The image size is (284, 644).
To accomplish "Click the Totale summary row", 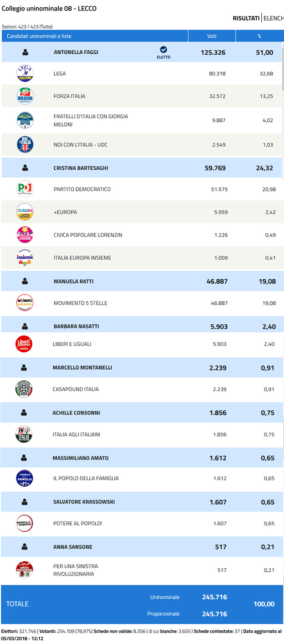I will tap(17, 604).
